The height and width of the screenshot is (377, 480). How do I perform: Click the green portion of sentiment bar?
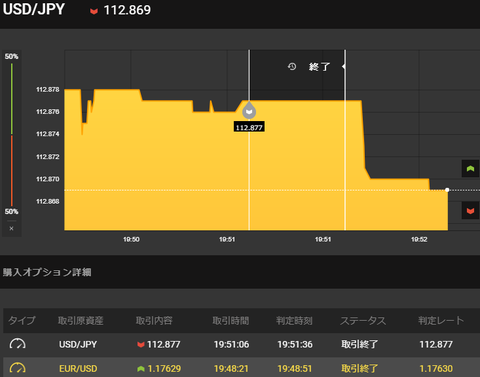(12, 99)
